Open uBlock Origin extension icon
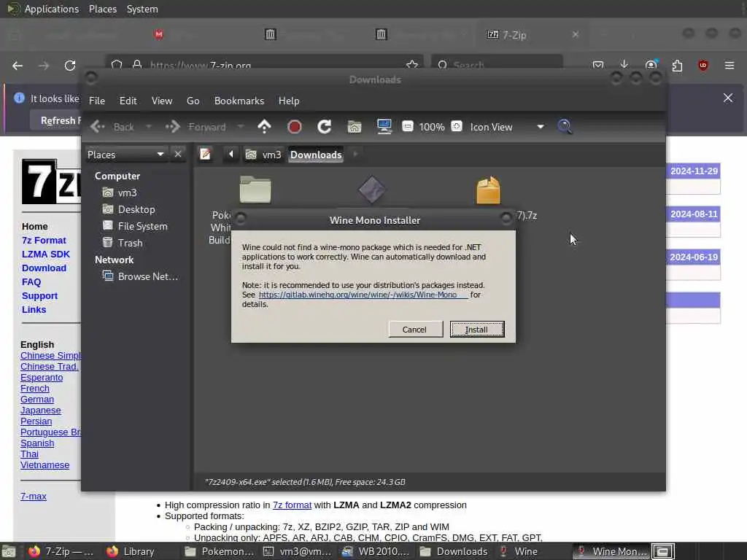This screenshot has width=747, height=560. tap(703, 65)
